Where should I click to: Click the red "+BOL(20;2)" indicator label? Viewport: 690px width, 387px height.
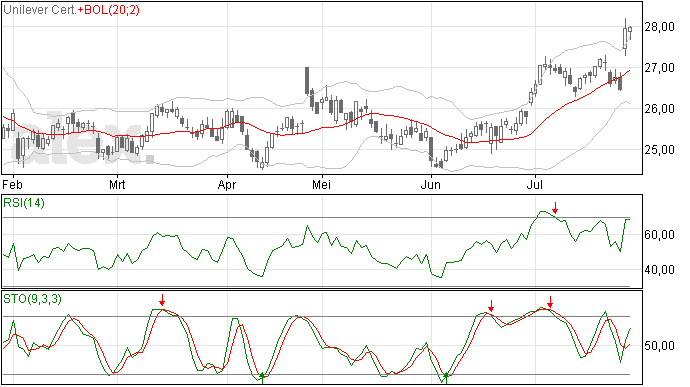pos(109,10)
